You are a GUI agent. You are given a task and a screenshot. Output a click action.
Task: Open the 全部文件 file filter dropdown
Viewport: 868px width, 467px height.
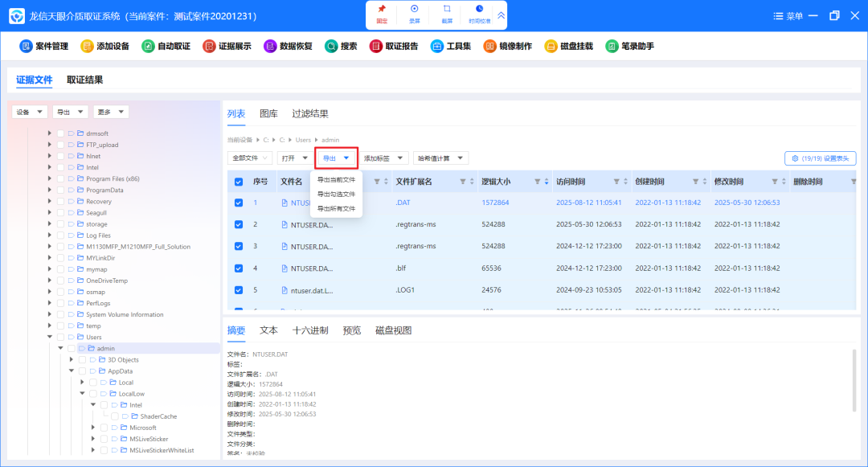250,158
